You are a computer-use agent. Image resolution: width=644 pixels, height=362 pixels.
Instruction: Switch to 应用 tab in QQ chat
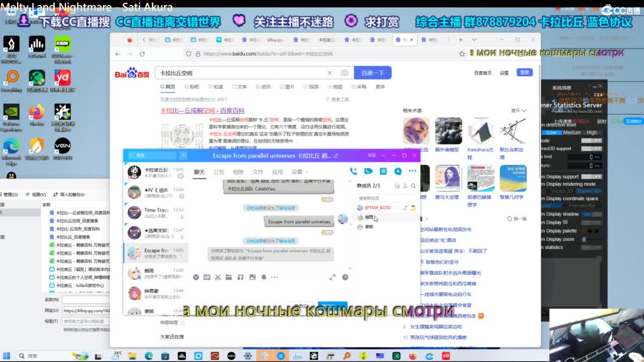click(277, 172)
